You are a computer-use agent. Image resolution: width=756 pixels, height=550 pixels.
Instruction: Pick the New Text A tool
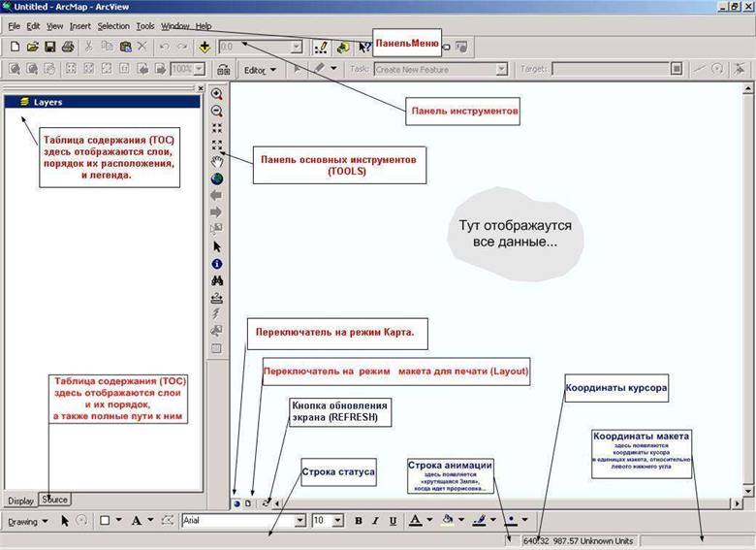137,521
